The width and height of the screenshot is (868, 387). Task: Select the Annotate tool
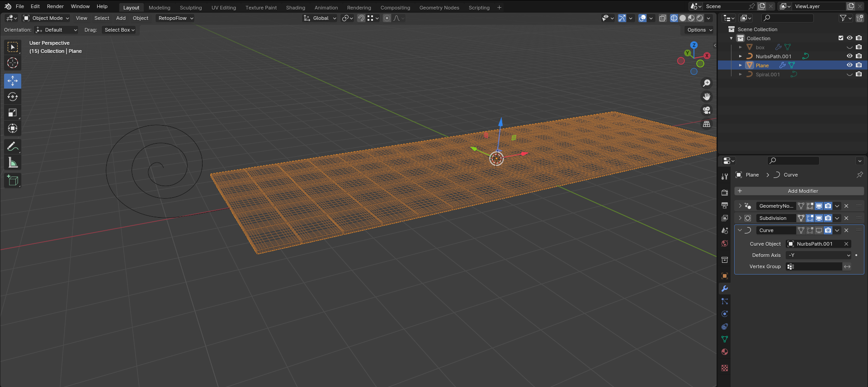(x=13, y=146)
